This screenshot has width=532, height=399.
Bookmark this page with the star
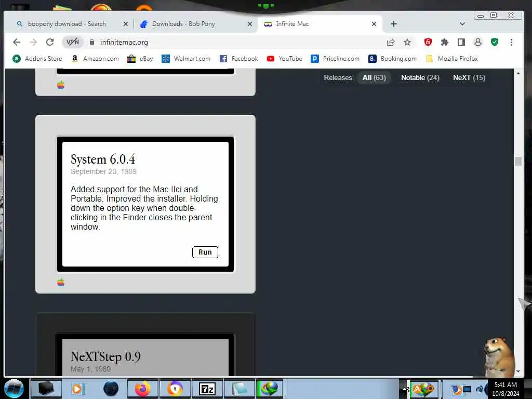[x=407, y=42]
